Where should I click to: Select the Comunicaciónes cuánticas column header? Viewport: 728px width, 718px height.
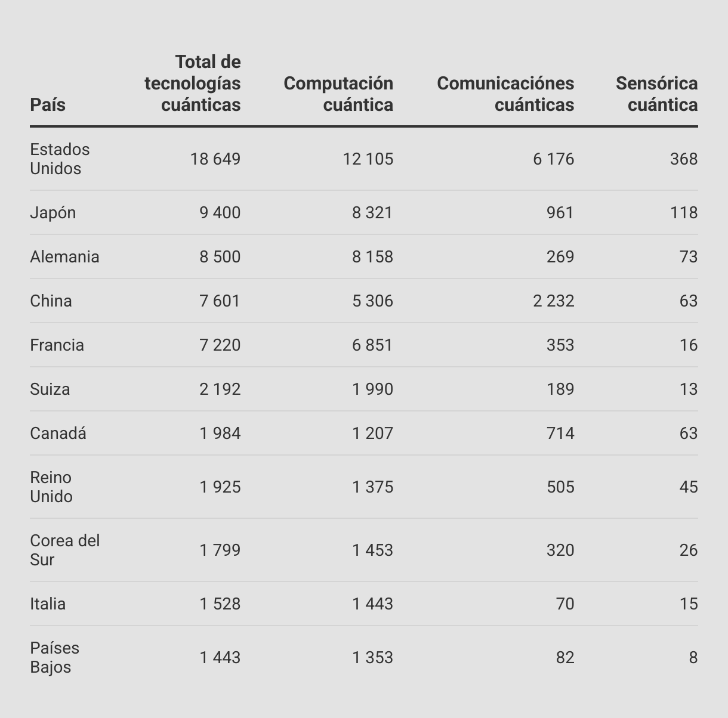coord(505,94)
